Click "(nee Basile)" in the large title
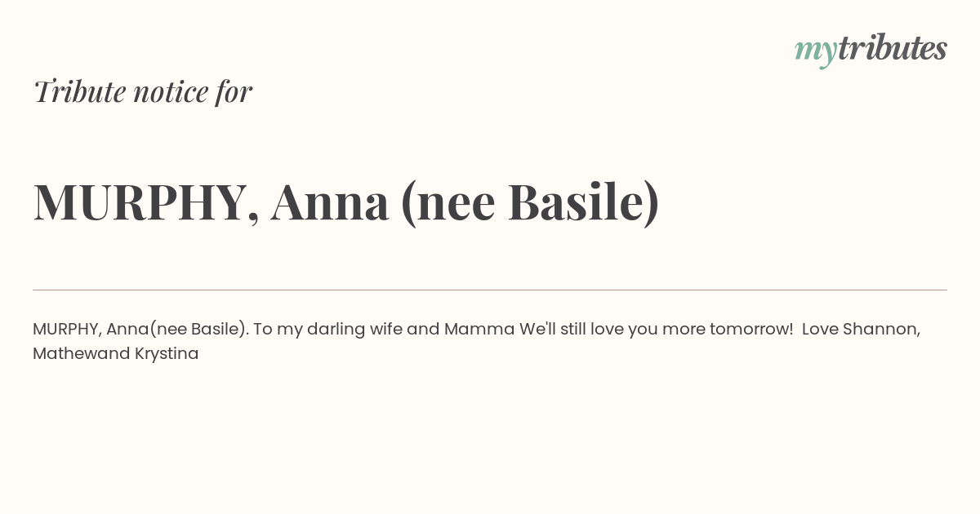980x514 pixels. pyautogui.click(x=530, y=202)
